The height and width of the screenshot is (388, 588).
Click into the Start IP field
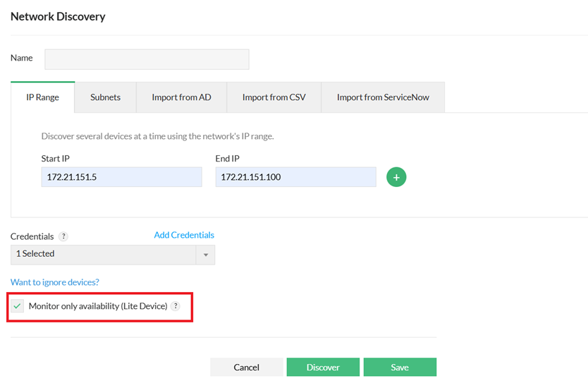click(121, 177)
